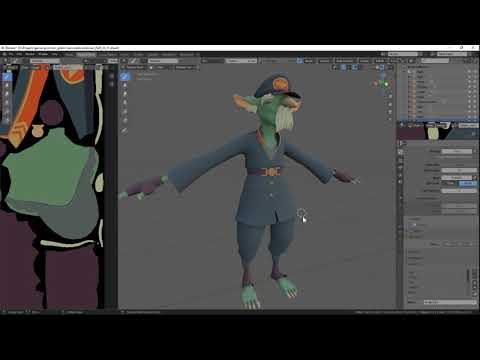
Task: Add a new workspace with the plus tab
Action: click(x=197, y=54)
